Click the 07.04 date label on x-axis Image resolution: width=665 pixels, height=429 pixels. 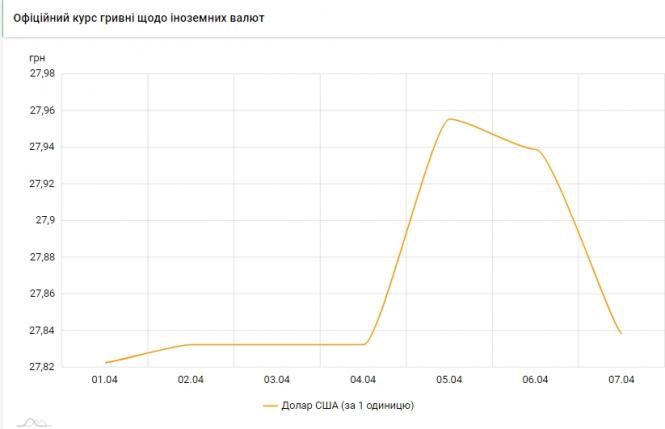click(x=622, y=380)
